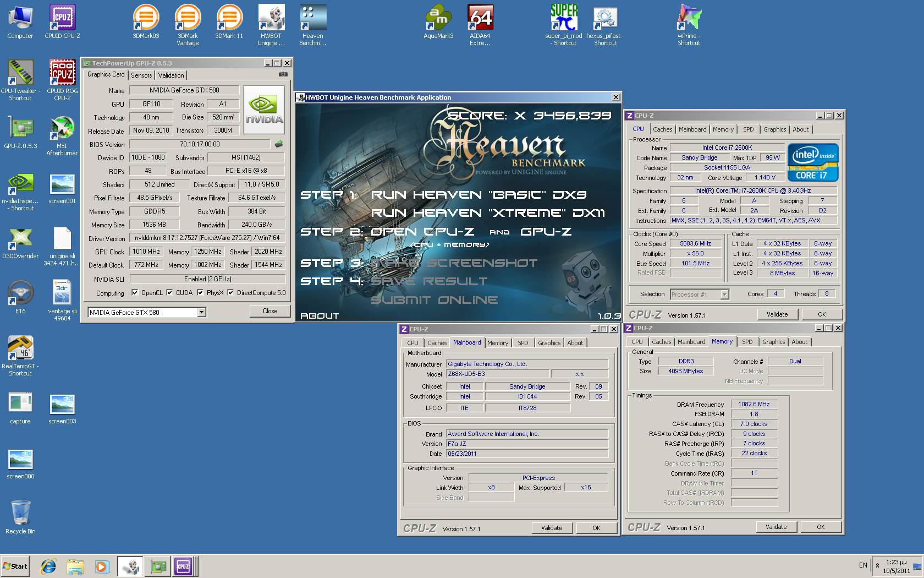Click Validate in top CPU-Z window

tap(777, 314)
